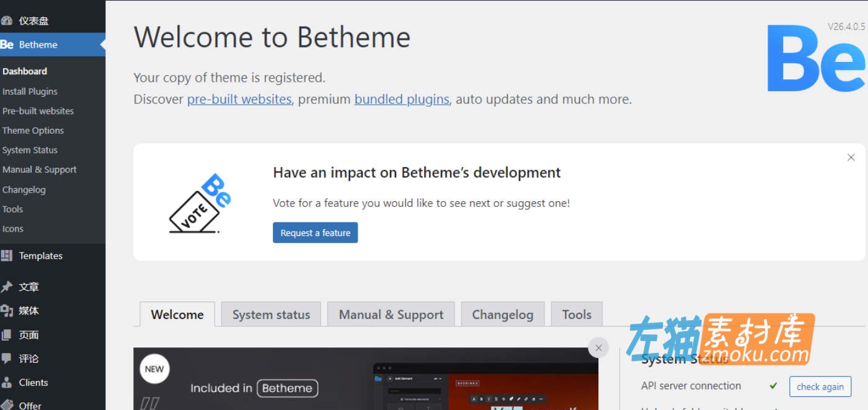
Task: Switch to the Tools tab
Action: click(x=576, y=314)
